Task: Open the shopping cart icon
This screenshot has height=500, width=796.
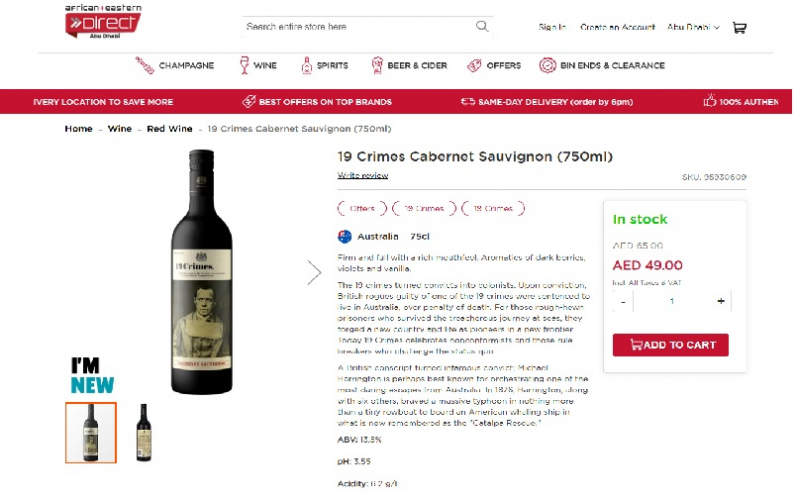Action: (x=739, y=27)
